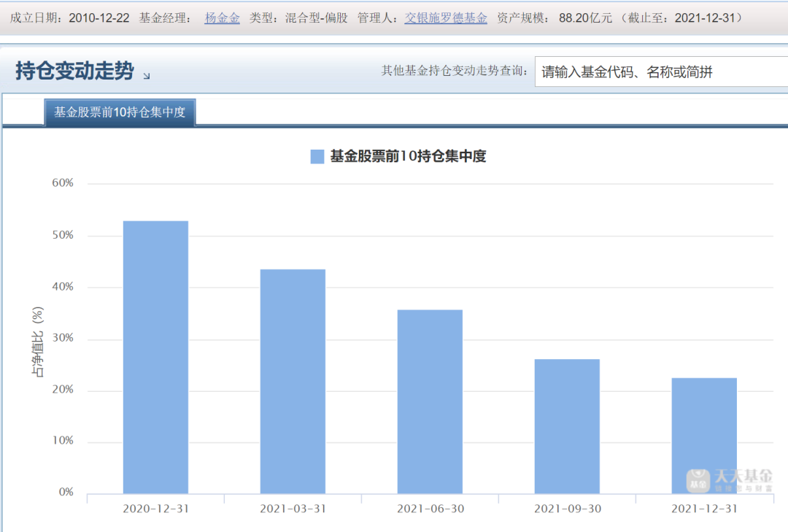Click the 2021-06-30 bar in the chart
The width and height of the screenshot is (788, 532).
431,401
